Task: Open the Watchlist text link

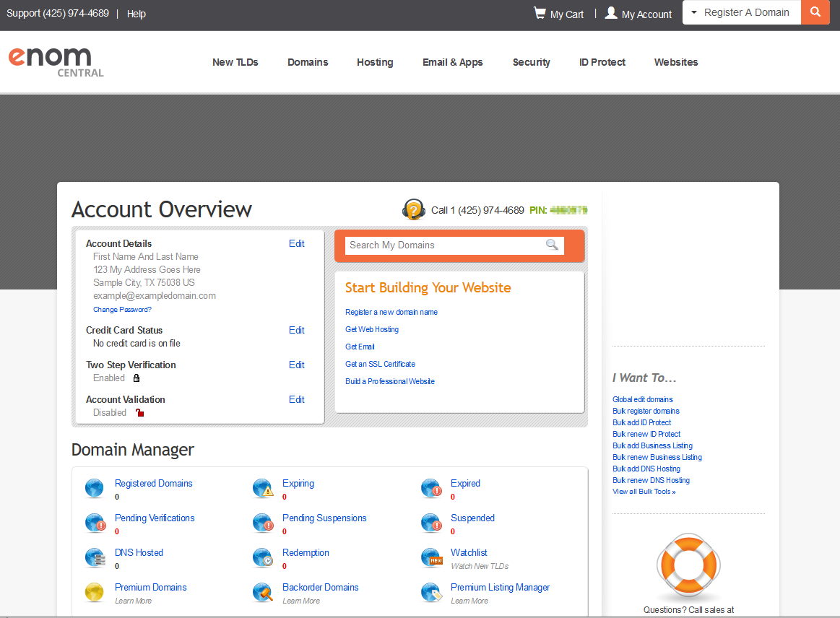Action: click(469, 553)
